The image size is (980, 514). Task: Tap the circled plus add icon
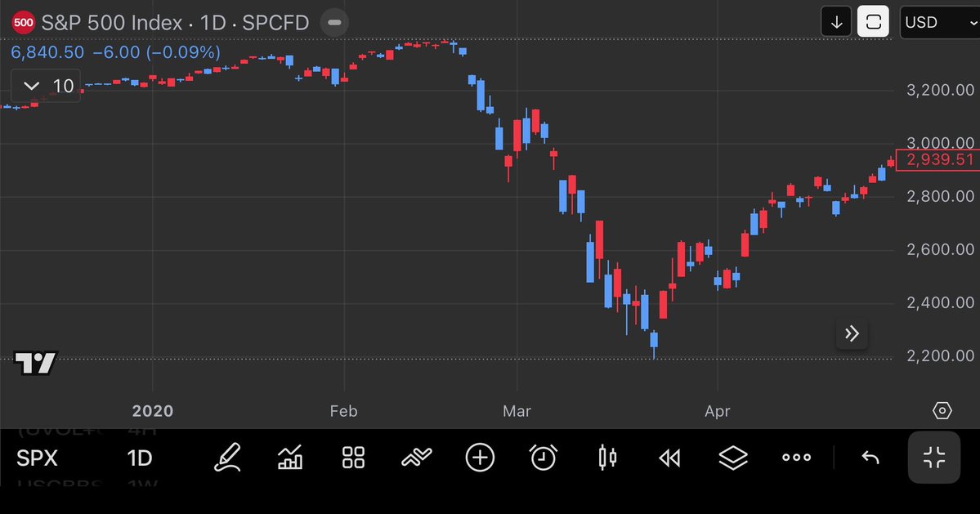click(x=480, y=458)
